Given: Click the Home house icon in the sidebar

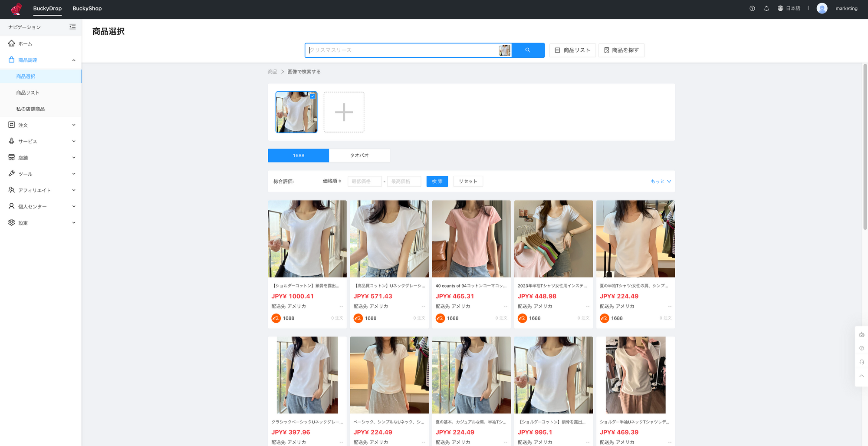Looking at the screenshot, I should pyautogui.click(x=12, y=43).
